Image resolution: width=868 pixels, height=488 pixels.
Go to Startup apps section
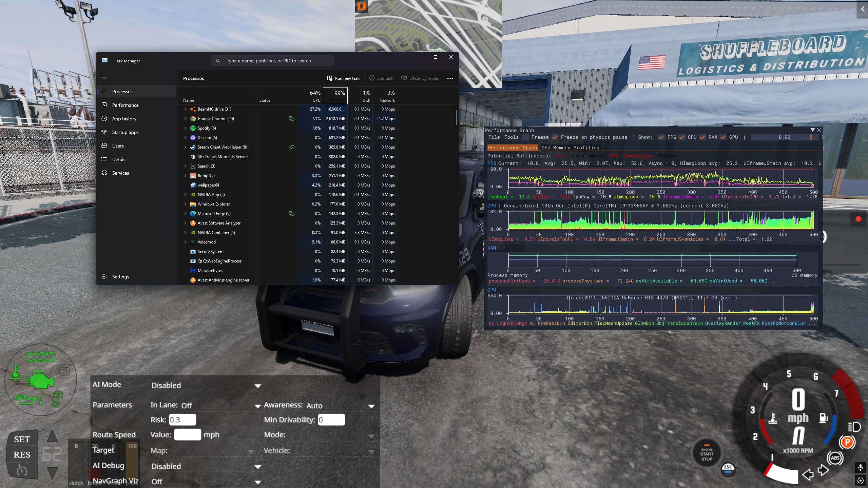point(137,132)
